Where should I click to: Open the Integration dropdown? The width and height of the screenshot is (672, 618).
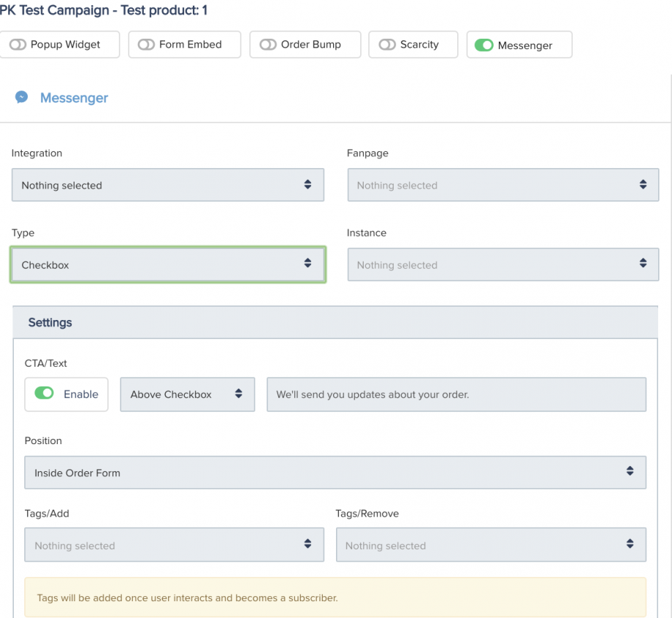[167, 186]
